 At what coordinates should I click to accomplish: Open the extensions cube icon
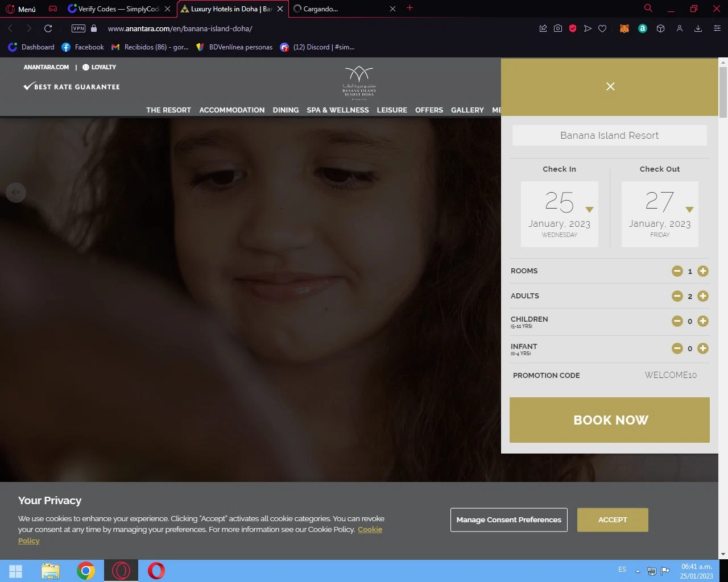coord(660,28)
